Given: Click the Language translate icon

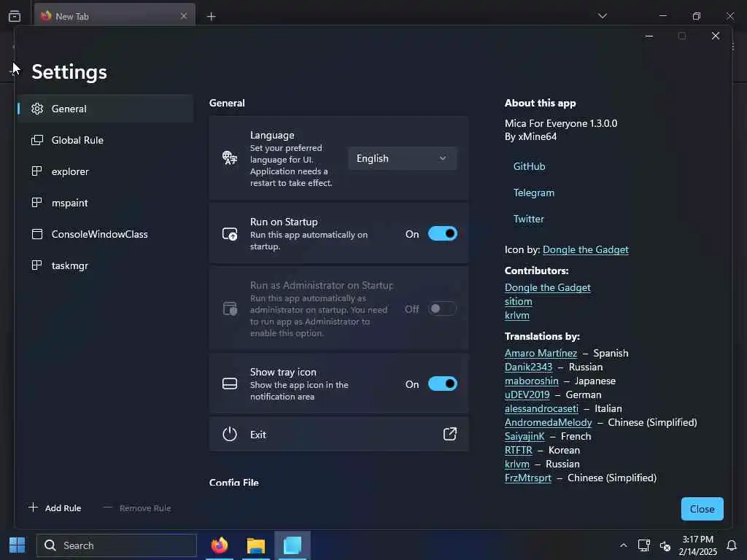Looking at the screenshot, I should tap(230, 157).
